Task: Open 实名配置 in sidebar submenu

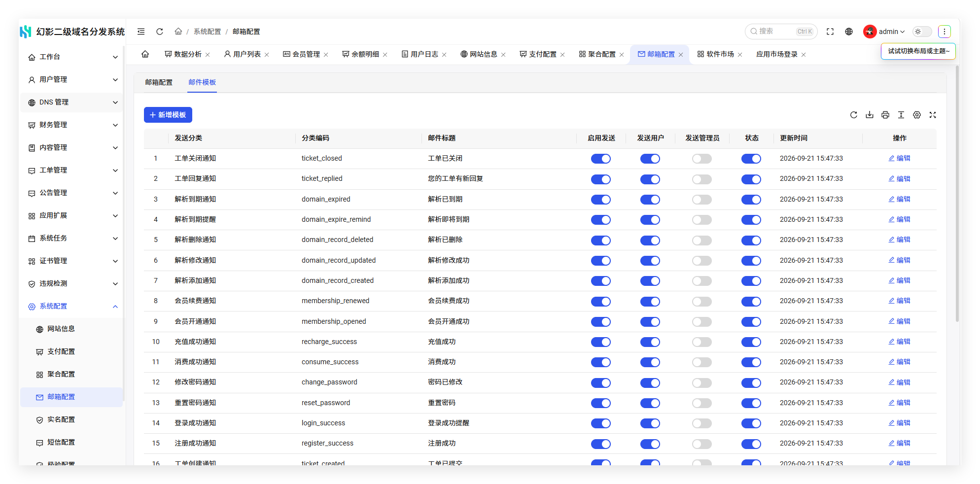Action: (71, 420)
